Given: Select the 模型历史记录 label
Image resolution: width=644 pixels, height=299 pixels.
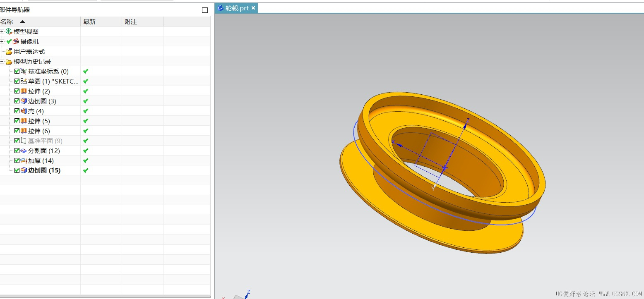Looking at the screenshot, I should click(x=32, y=62).
